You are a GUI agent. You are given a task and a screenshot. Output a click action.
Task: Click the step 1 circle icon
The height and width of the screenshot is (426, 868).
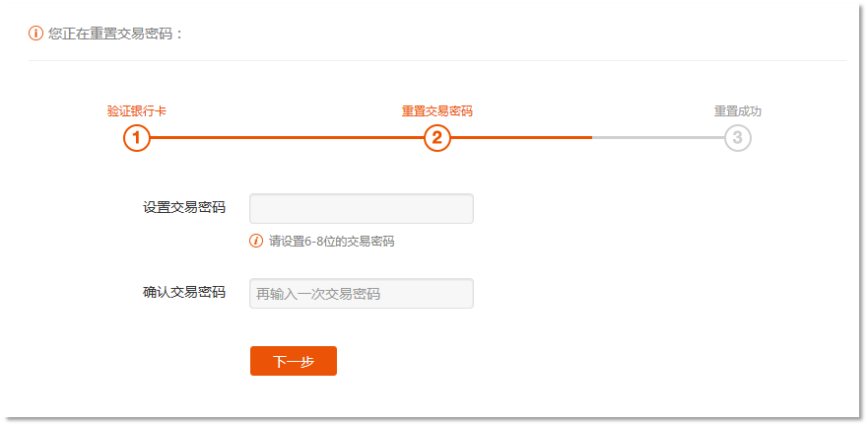point(137,138)
